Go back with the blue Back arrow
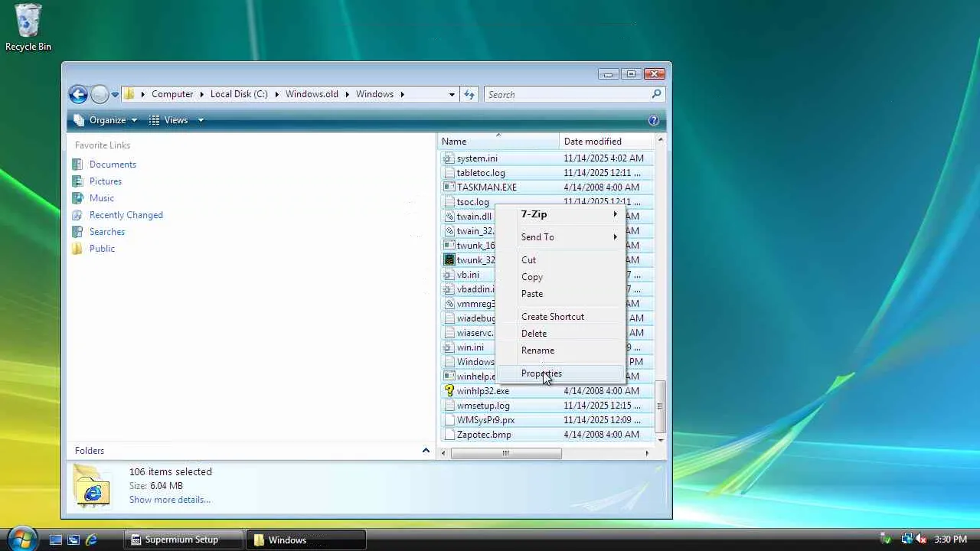Screen dimensions: 980x551 [x=78, y=94]
